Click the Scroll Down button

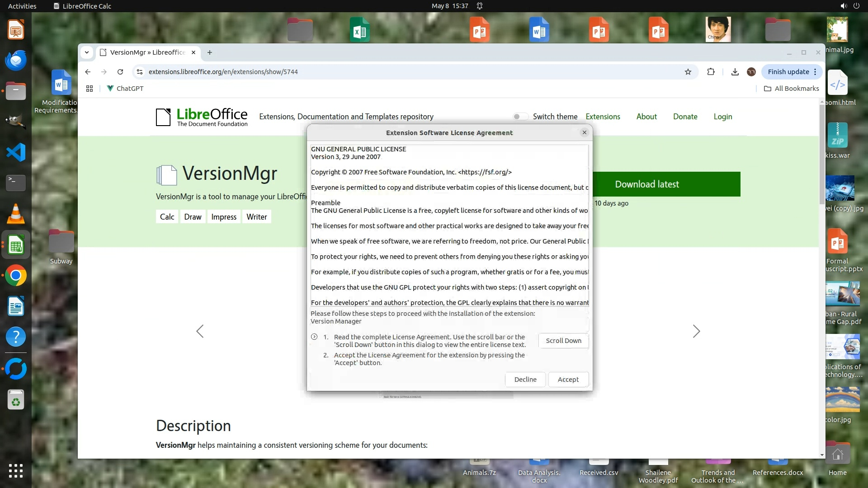point(563,341)
